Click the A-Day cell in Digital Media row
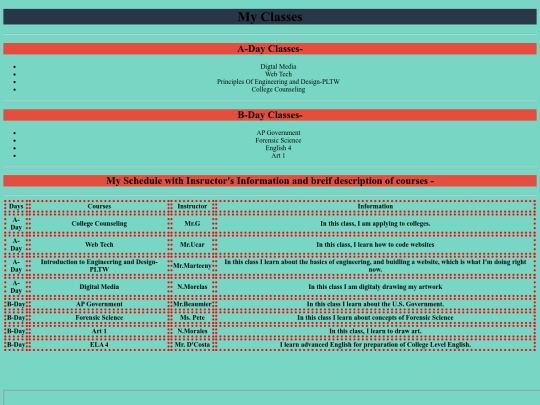 tap(16, 287)
